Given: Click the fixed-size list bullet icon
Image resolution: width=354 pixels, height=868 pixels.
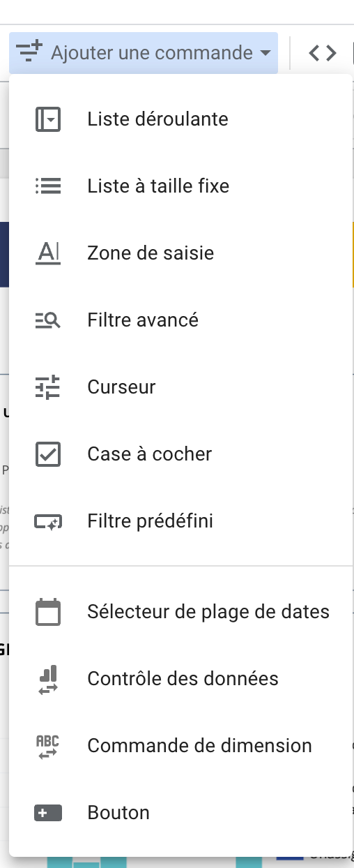Looking at the screenshot, I should tap(48, 186).
